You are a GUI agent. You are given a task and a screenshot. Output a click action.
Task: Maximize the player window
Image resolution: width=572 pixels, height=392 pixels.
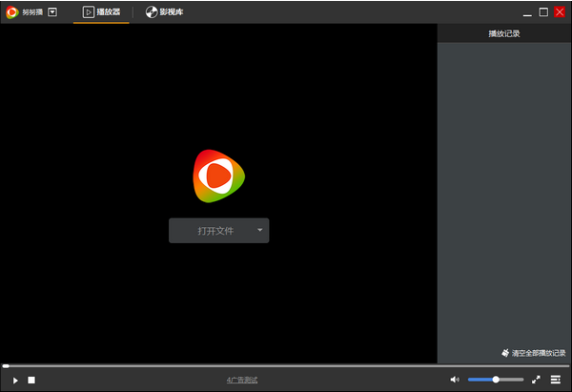click(543, 12)
